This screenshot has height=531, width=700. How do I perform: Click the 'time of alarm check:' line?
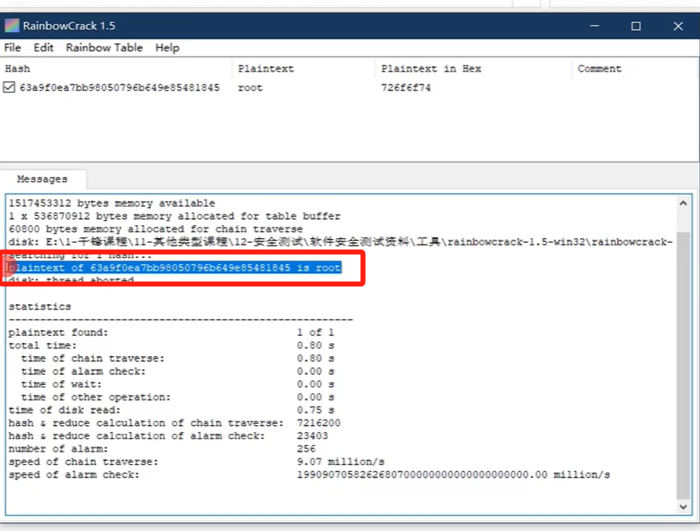[x=177, y=372]
